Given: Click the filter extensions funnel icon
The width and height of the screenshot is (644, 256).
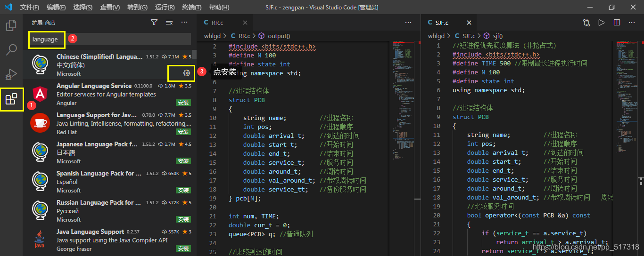Looking at the screenshot, I should (154, 22).
